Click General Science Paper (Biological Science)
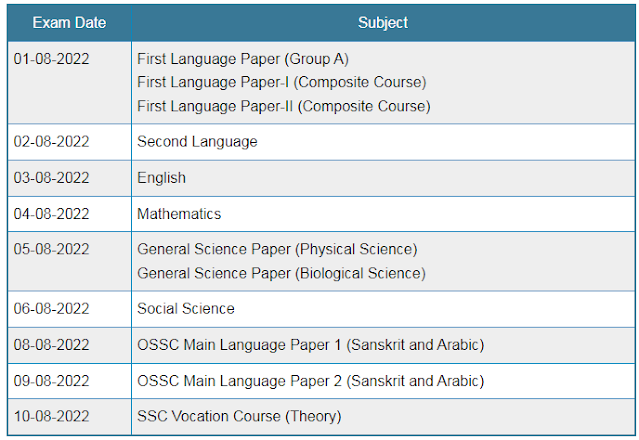639x440 pixels. click(x=281, y=273)
